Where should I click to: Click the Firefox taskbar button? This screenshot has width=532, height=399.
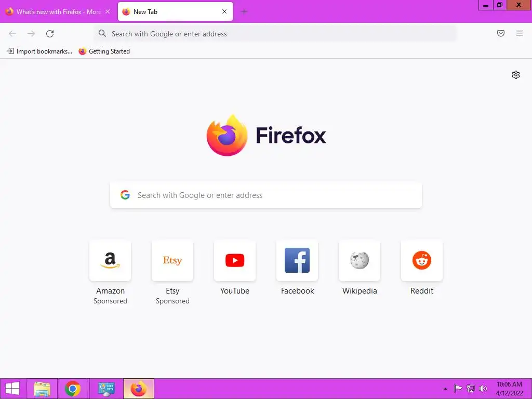[x=138, y=389]
